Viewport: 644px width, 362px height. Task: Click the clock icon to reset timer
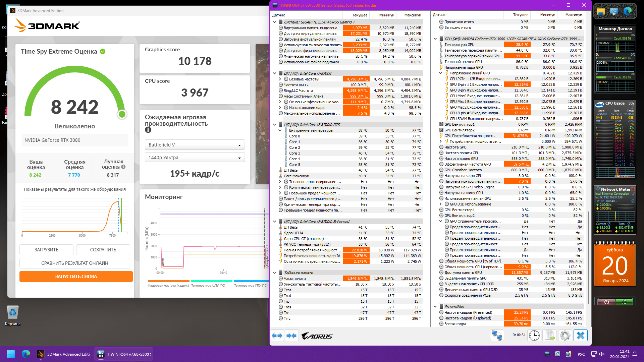(534, 336)
